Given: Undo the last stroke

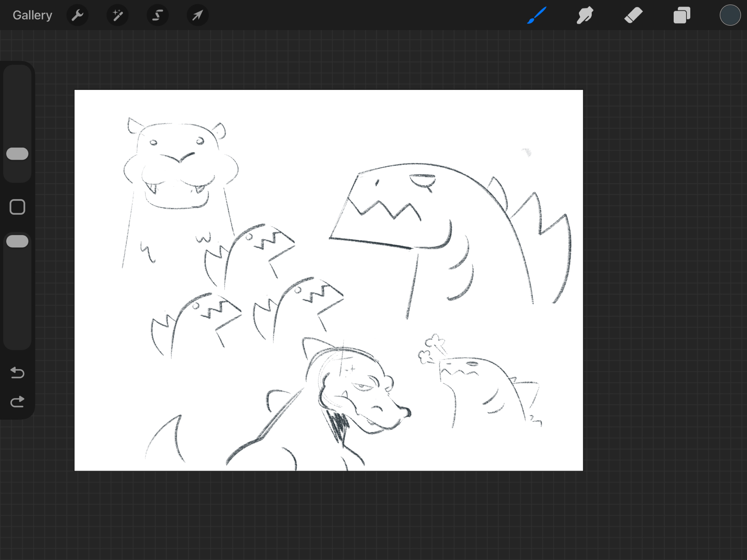Looking at the screenshot, I should point(18,373).
